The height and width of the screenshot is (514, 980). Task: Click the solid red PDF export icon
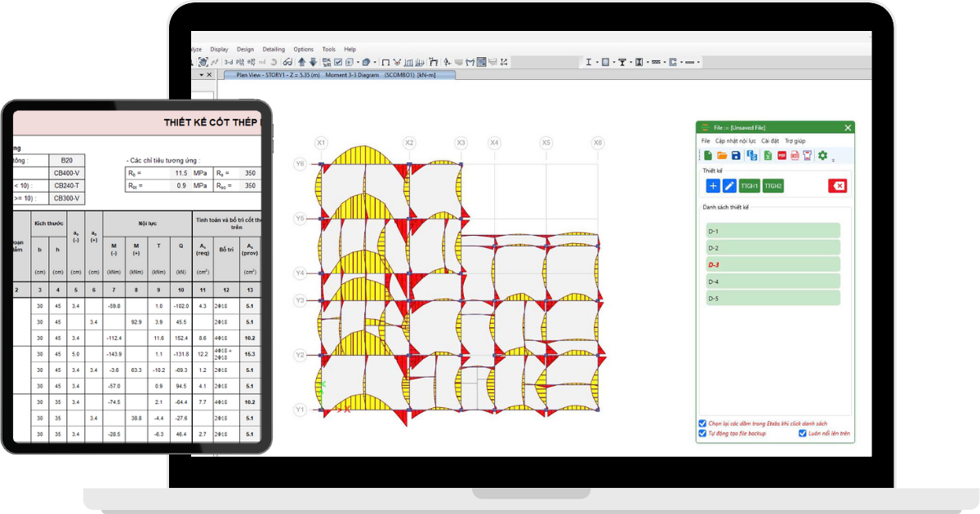point(782,156)
